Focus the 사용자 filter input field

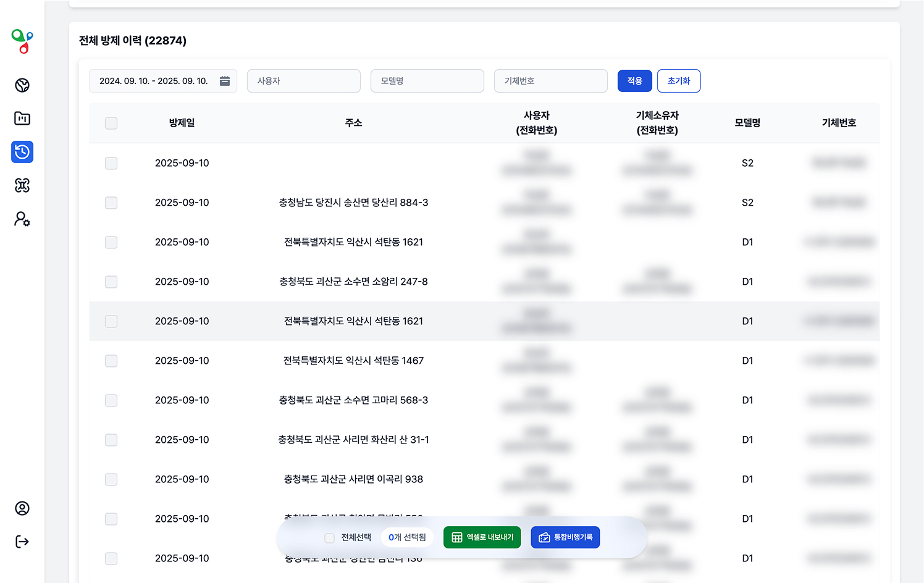pyautogui.click(x=304, y=81)
